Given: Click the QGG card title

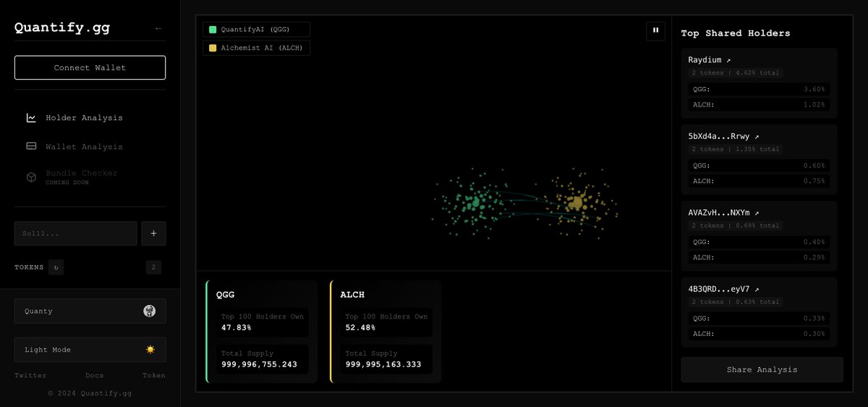Looking at the screenshot, I should pos(225,295).
